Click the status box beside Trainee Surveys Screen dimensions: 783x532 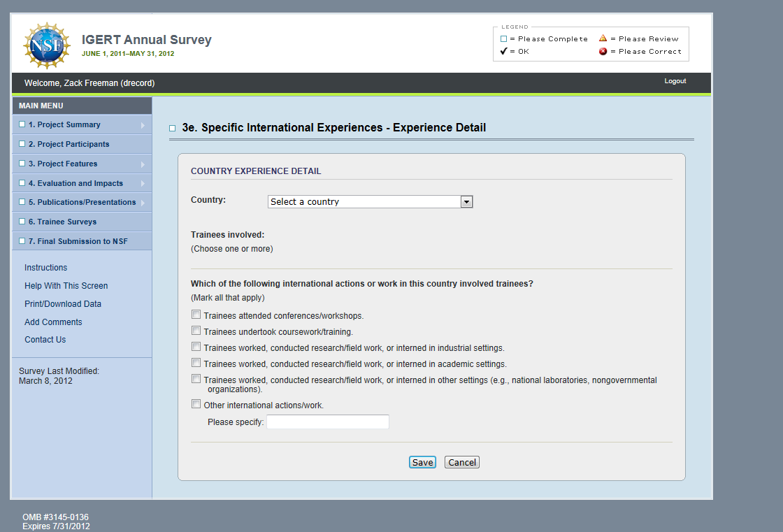point(22,222)
